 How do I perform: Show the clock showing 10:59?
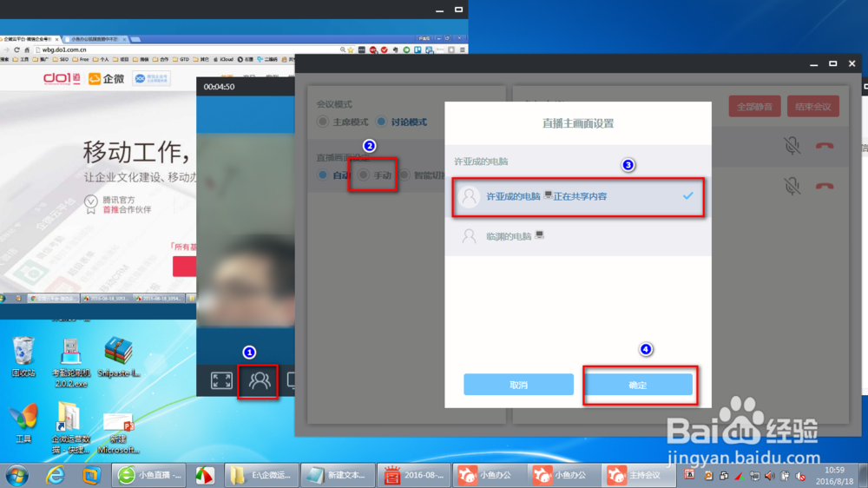tap(834, 471)
